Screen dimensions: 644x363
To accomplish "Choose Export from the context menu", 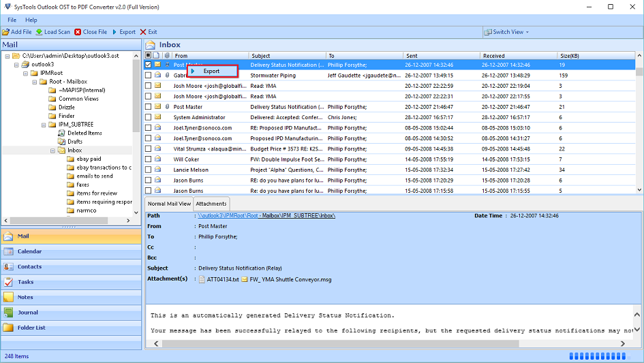I will pyautogui.click(x=213, y=71).
